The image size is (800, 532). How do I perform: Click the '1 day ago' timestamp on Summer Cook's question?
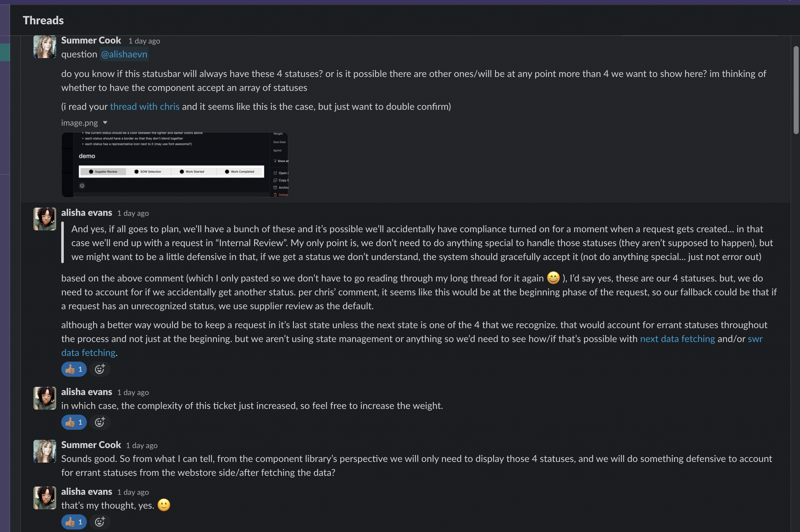tap(144, 41)
